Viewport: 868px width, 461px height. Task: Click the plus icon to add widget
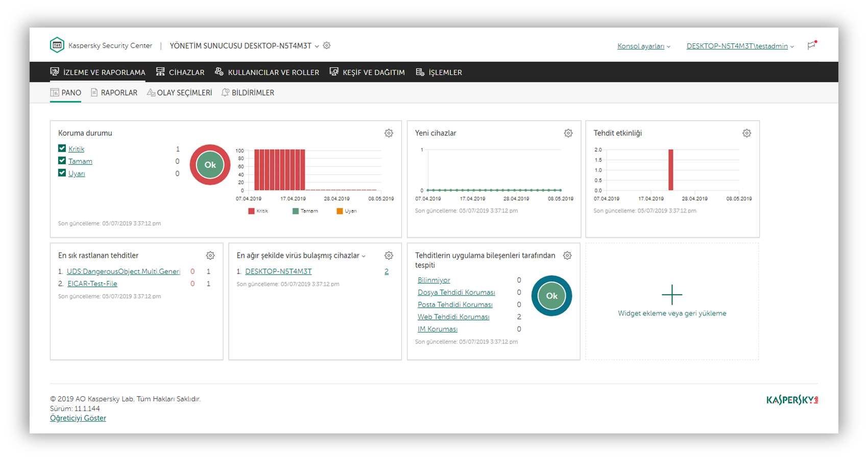coord(672,295)
